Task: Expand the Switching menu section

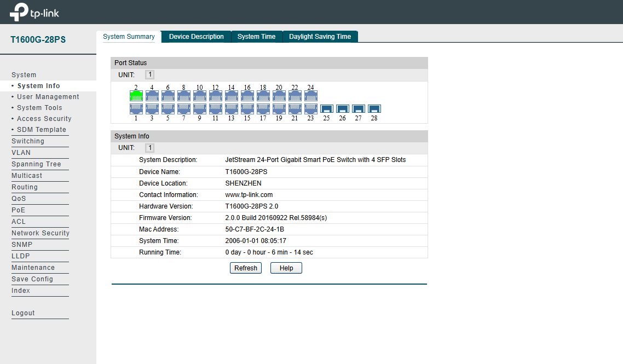Action: pos(28,141)
